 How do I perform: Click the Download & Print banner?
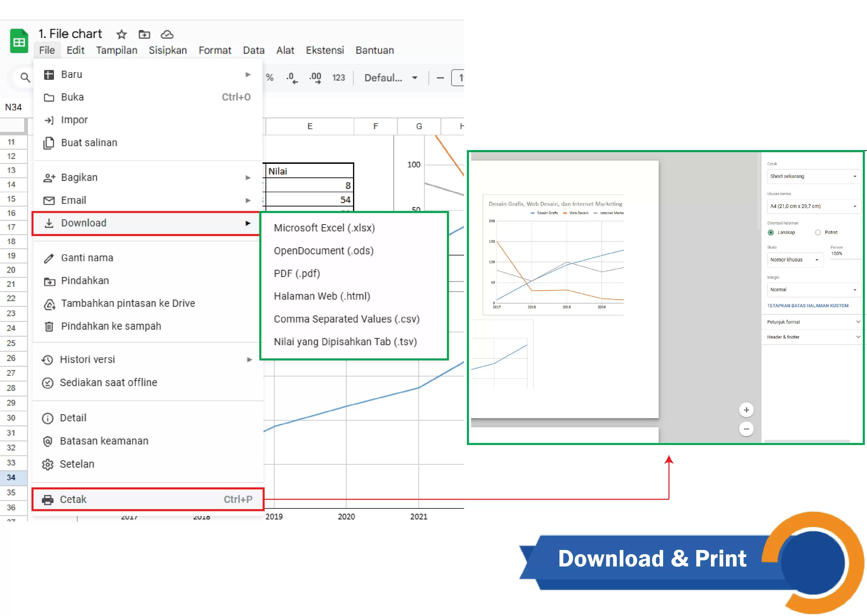tap(652, 558)
